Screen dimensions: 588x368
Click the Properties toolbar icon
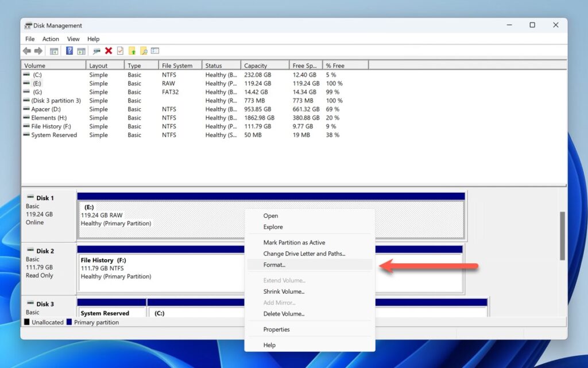tap(120, 51)
